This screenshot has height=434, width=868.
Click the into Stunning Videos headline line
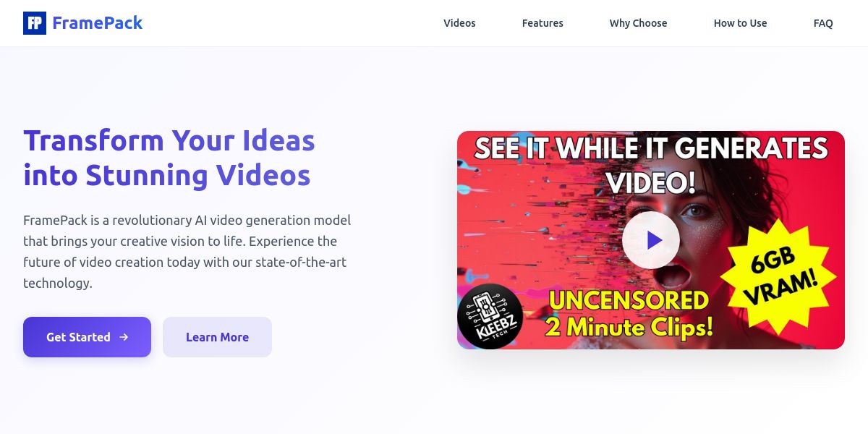[167, 175]
